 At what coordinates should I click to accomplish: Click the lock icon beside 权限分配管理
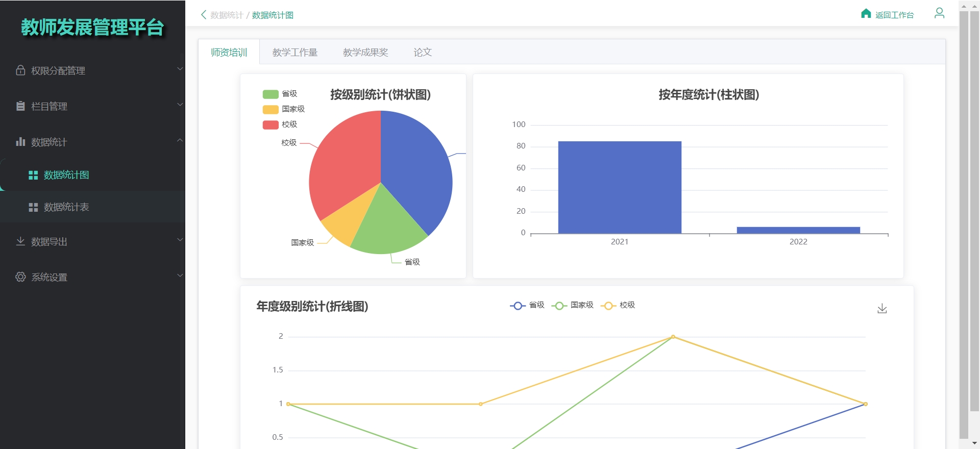[20, 70]
